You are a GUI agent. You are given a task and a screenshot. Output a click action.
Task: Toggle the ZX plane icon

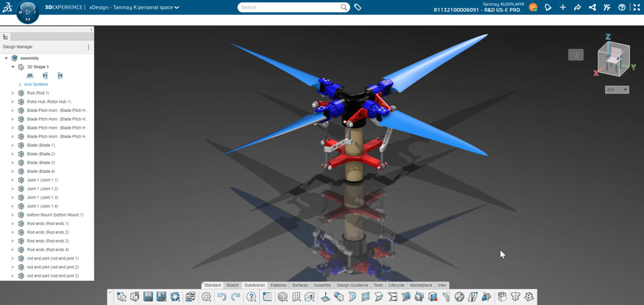click(x=60, y=76)
